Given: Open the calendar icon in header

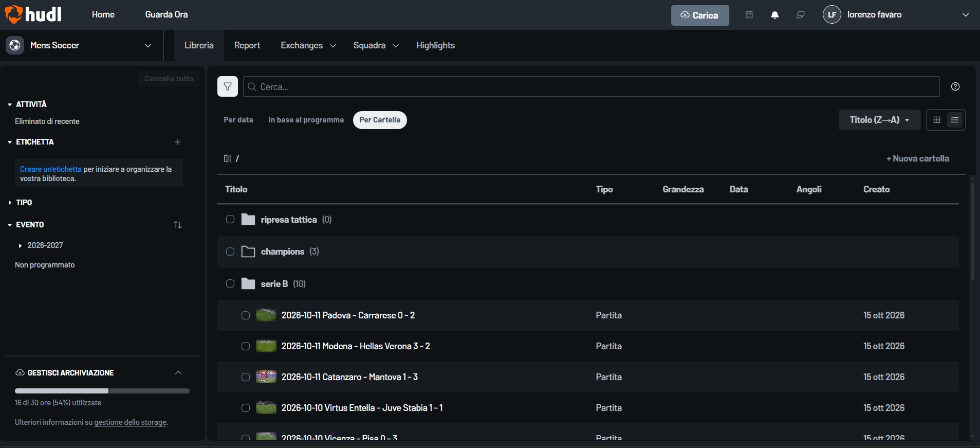Looking at the screenshot, I should coord(749,15).
